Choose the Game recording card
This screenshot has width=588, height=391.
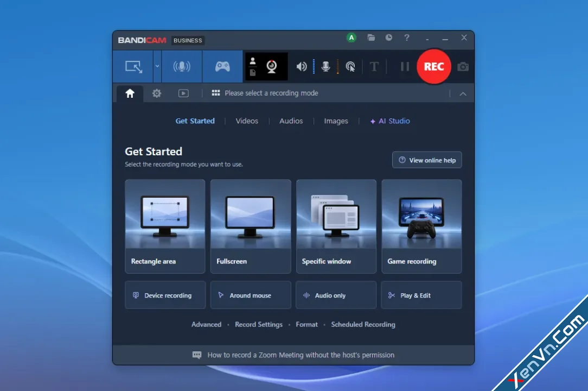point(421,226)
